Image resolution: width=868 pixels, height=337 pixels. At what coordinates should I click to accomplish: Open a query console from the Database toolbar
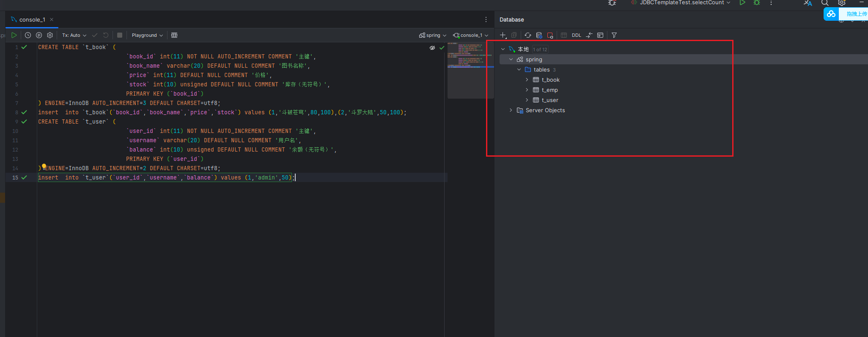click(x=600, y=35)
